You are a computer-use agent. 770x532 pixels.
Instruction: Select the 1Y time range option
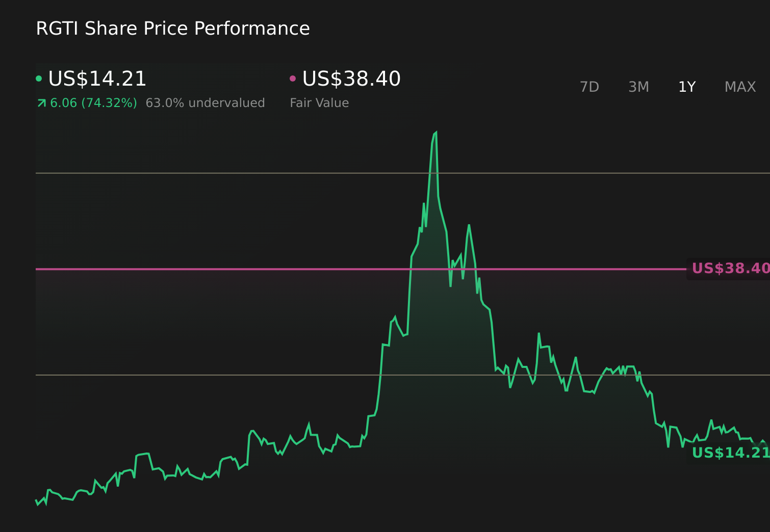coord(686,87)
